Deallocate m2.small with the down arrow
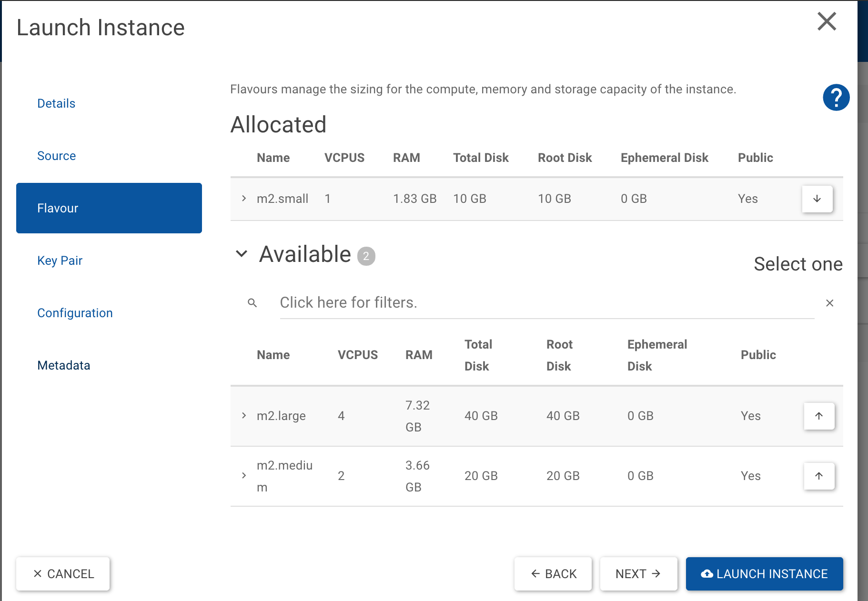868x601 pixels. coord(817,199)
